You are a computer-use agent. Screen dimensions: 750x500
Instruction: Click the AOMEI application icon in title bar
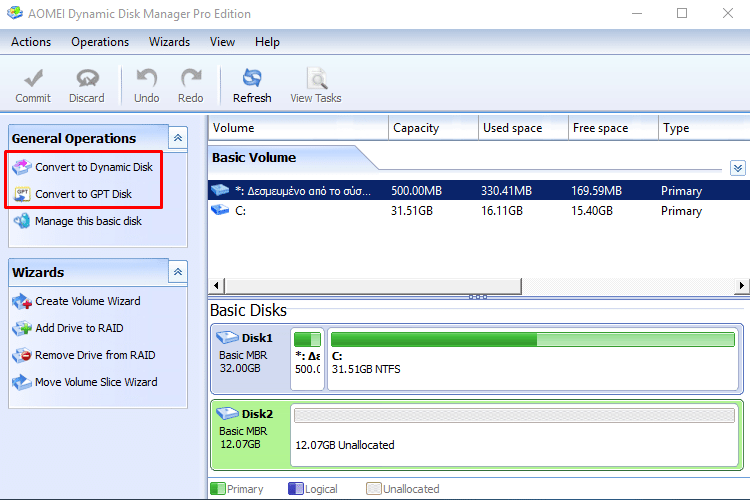(x=15, y=13)
